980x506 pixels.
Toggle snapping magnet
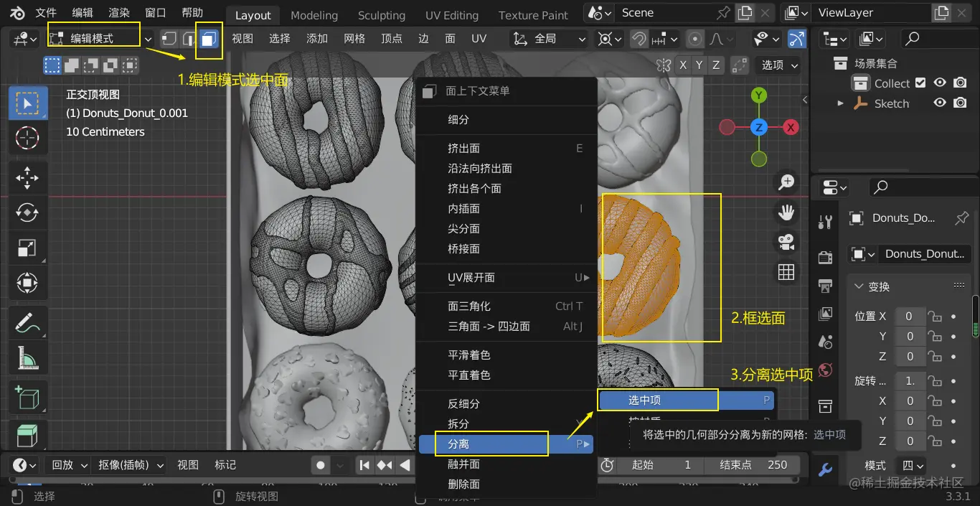point(639,39)
